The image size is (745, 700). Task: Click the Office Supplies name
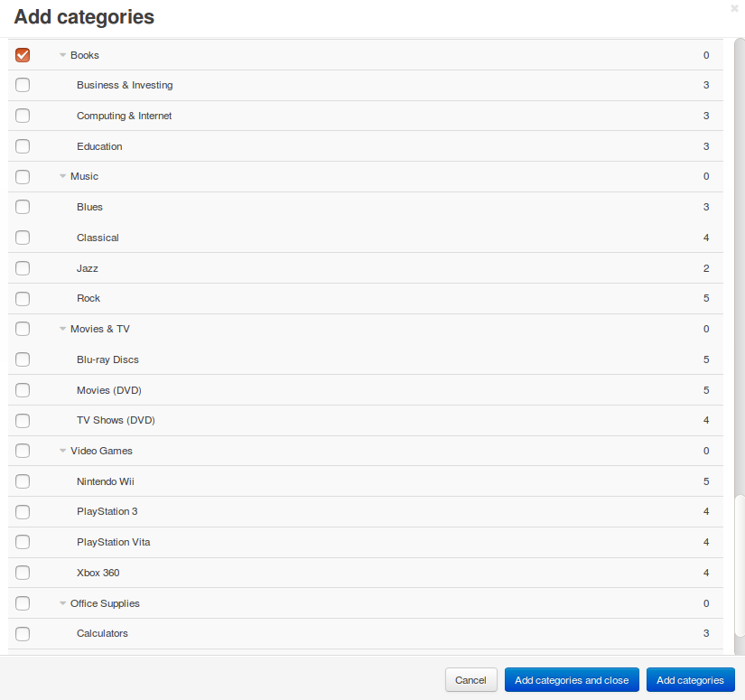pos(105,603)
